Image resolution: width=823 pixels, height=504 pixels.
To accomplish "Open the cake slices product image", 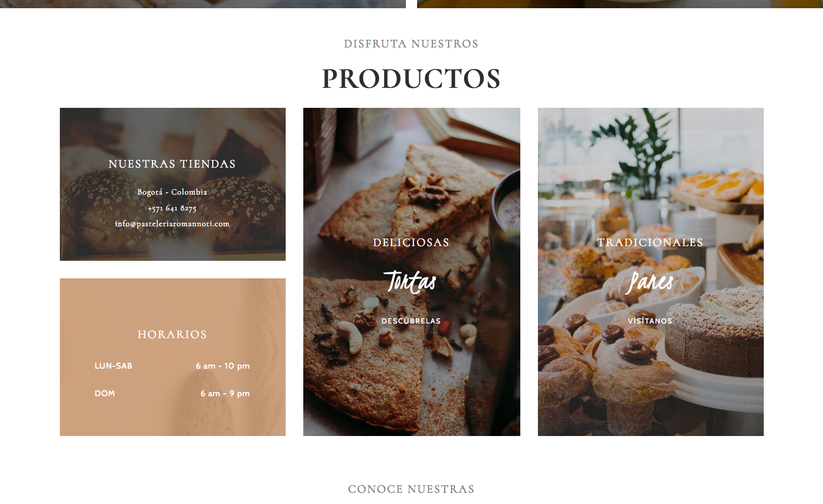I will click(412, 272).
